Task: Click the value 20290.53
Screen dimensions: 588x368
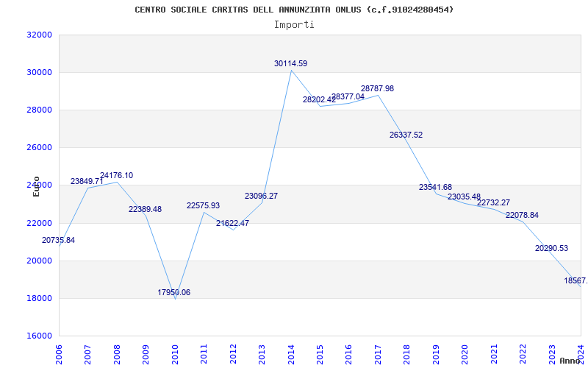Action: coord(551,248)
